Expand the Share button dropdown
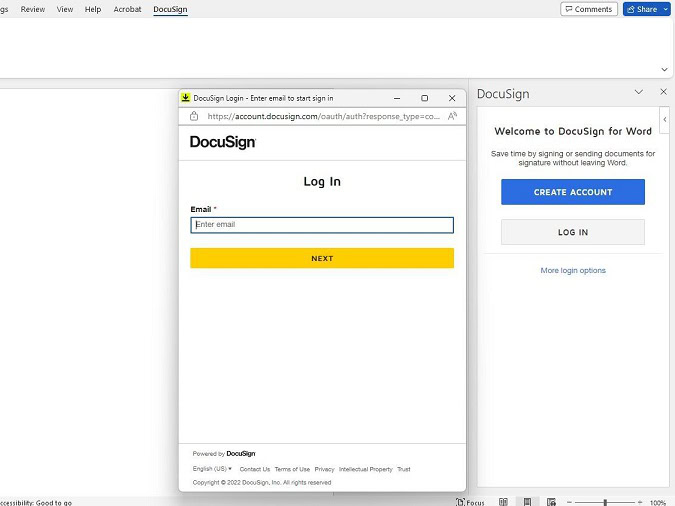 [665, 9]
